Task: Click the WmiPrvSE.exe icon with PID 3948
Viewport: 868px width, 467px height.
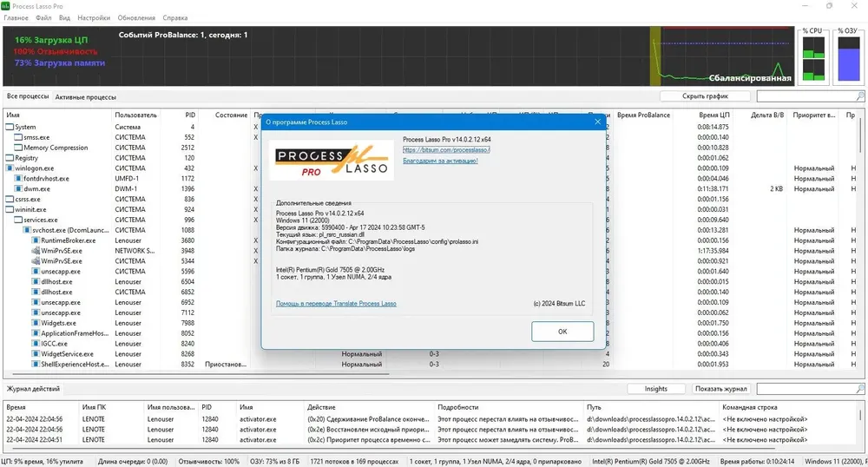Action: coord(36,251)
